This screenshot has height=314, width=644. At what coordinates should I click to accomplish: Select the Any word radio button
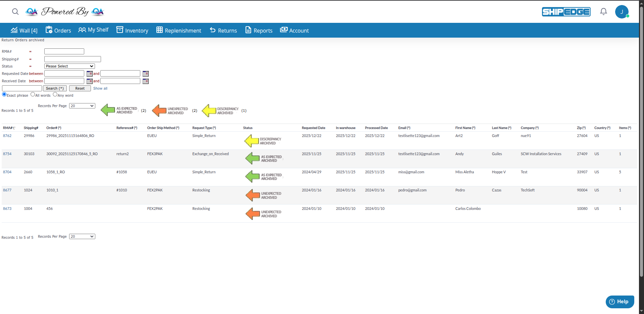pyautogui.click(x=55, y=95)
